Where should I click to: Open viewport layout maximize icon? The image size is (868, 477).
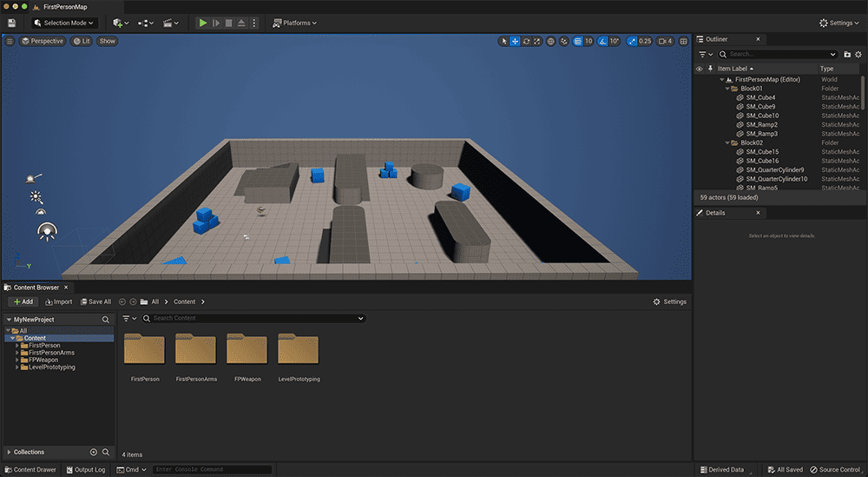(684, 41)
